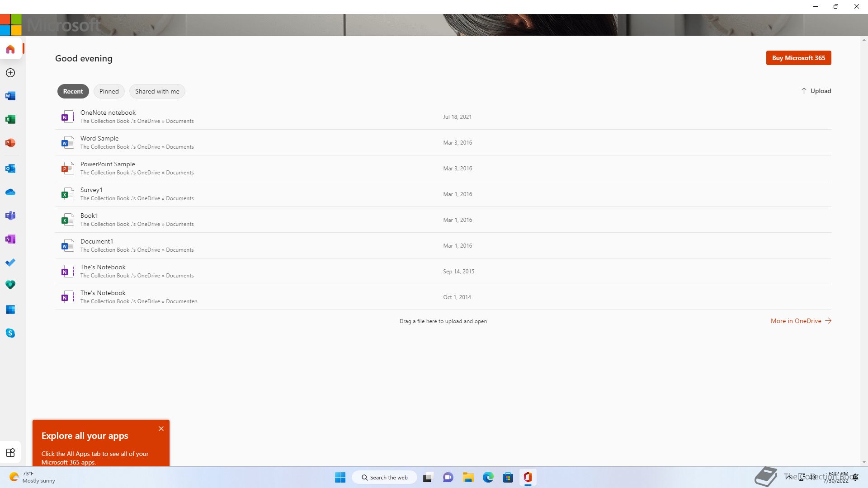Open Task View in taskbar
This screenshot has width=868, height=488.
point(428,477)
